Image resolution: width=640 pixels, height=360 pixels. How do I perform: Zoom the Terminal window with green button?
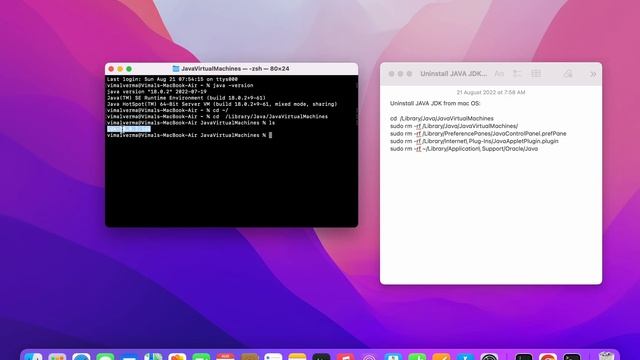pos(129,69)
